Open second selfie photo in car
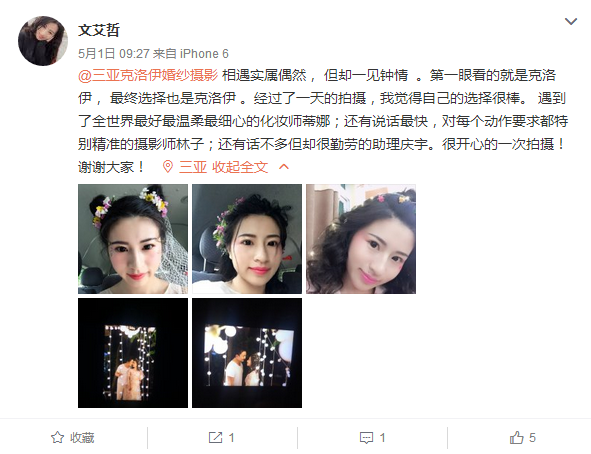Screen dimensions: 591x454 click(247, 239)
